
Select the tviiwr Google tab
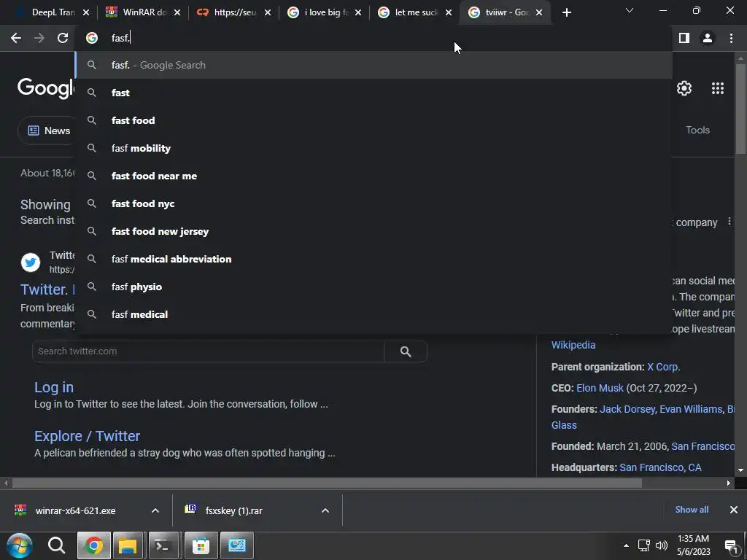click(505, 13)
